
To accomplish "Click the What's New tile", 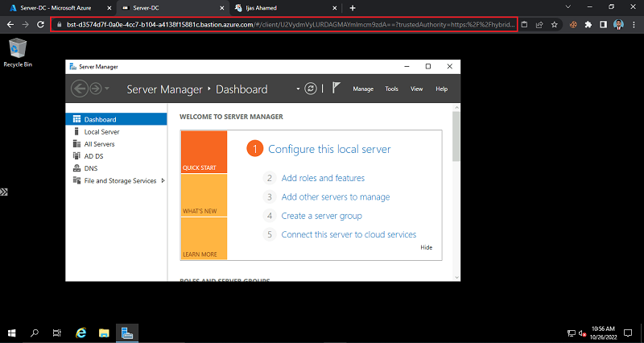I will [204, 196].
